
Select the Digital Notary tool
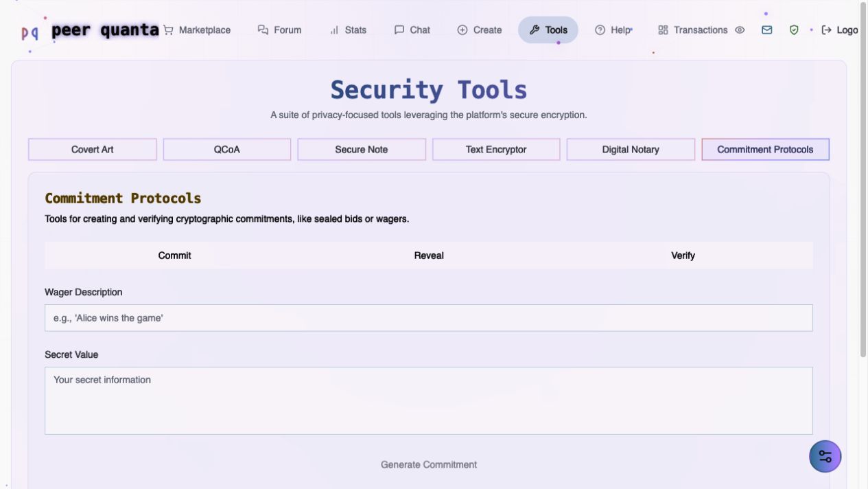point(631,150)
